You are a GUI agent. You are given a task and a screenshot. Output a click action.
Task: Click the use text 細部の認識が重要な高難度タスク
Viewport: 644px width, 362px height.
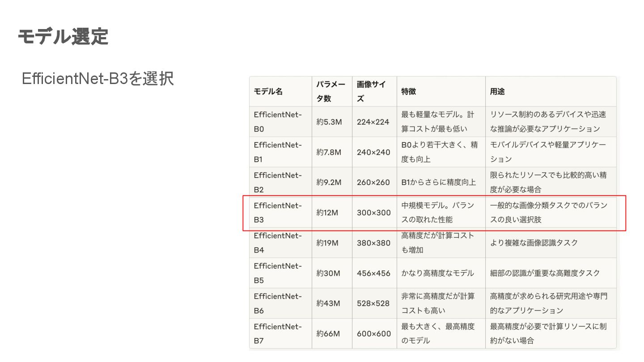[545, 273]
